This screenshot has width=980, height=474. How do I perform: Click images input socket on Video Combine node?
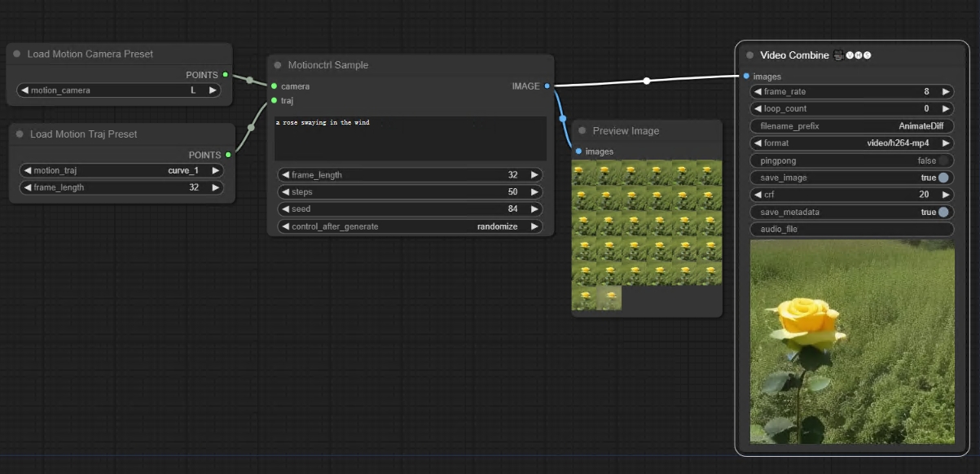tap(746, 77)
